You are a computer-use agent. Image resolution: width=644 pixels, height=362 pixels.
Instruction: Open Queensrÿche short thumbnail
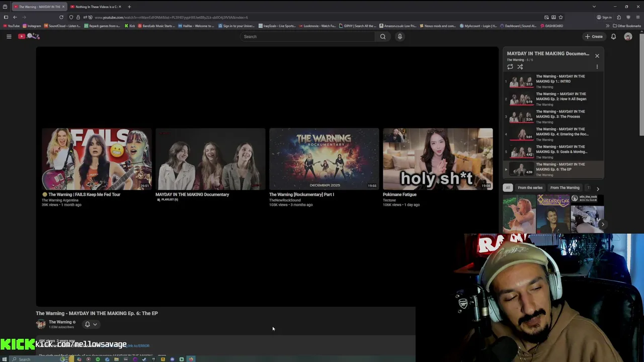click(553, 214)
